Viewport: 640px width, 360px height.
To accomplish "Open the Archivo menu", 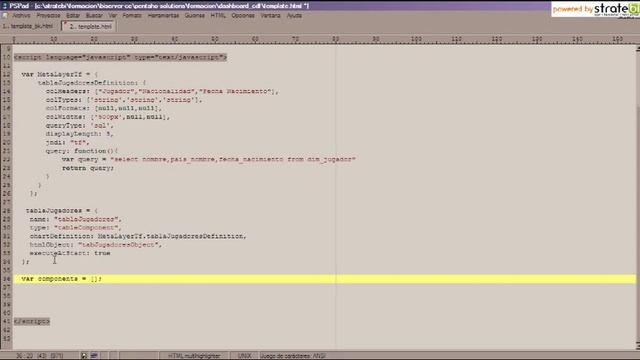I will pos(21,16).
